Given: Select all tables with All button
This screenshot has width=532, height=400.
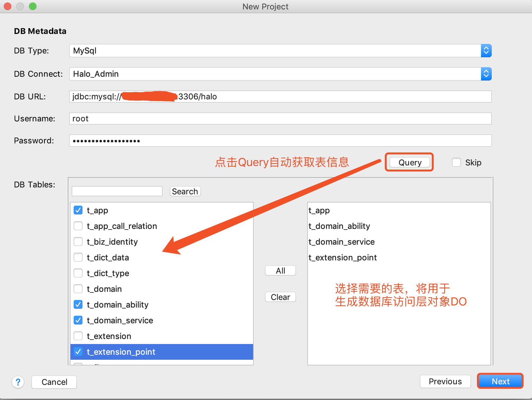Looking at the screenshot, I should pos(280,270).
